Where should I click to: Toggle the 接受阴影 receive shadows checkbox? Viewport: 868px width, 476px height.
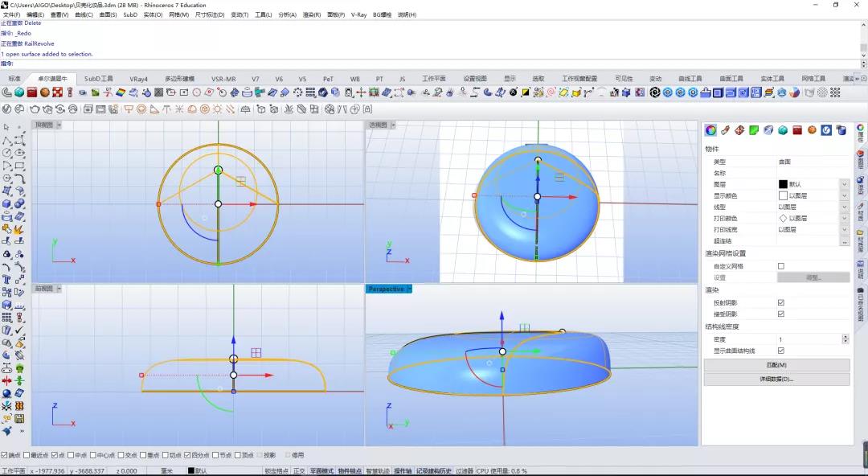coord(781,314)
